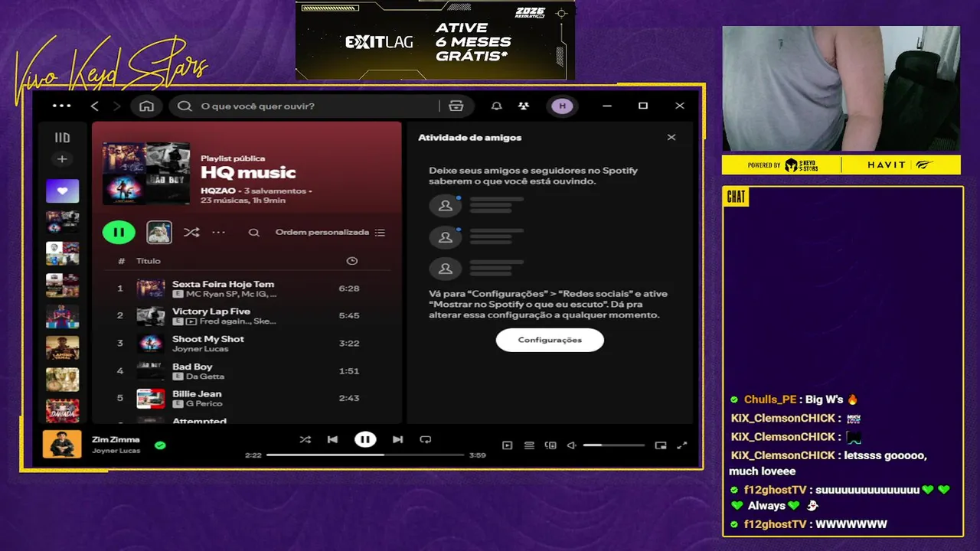Open 'Ordem personalizada' sort dropdown

click(x=330, y=232)
